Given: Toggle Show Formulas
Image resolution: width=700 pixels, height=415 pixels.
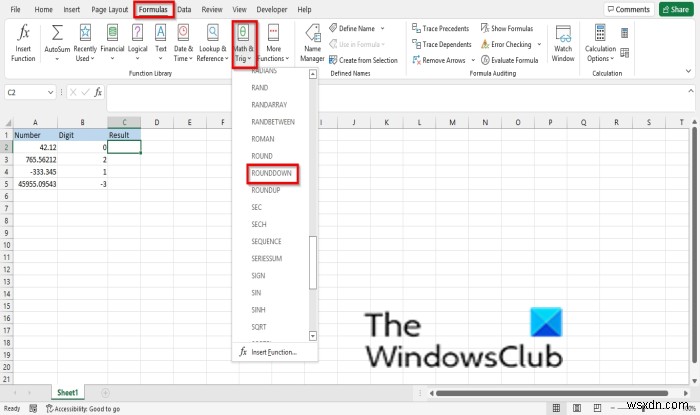Looking at the screenshot, I should click(507, 28).
